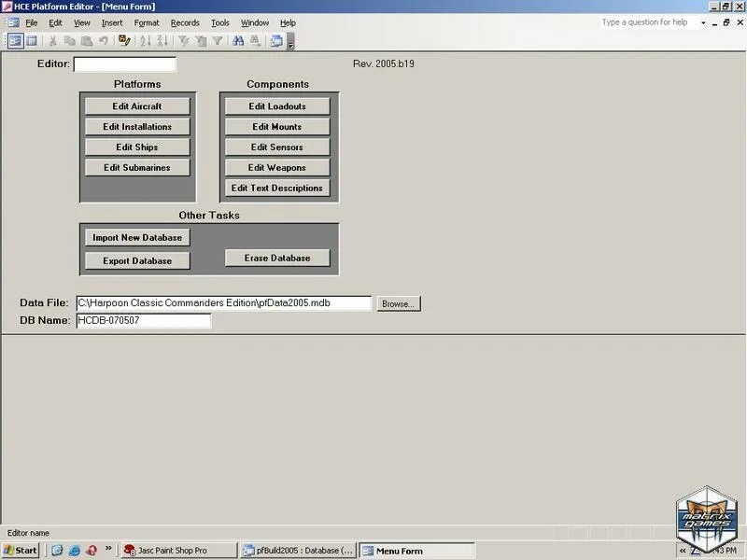Click the Import New Database button

pos(137,238)
